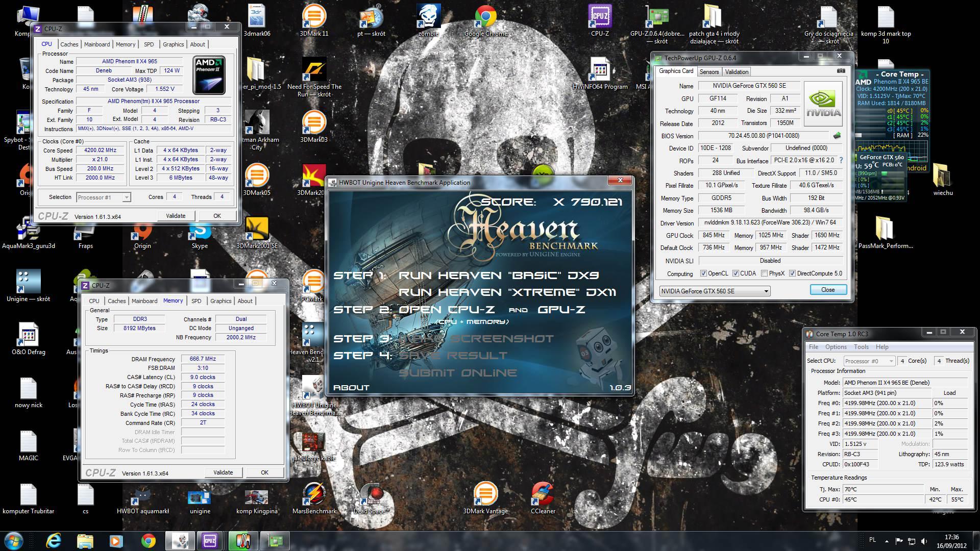Image resolution: width=980 pixels, height=551 pixels.
Task: Expand the GPU selection dropdown in GPU-Z
Action: [766, 291]
